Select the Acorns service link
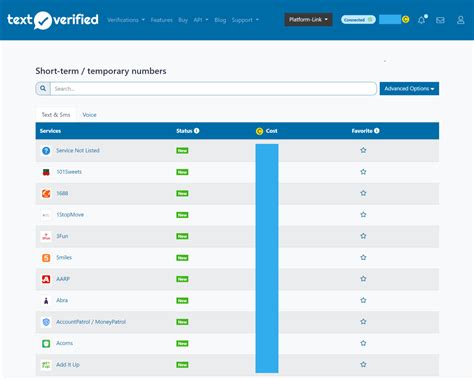 (x=64, y=343)
